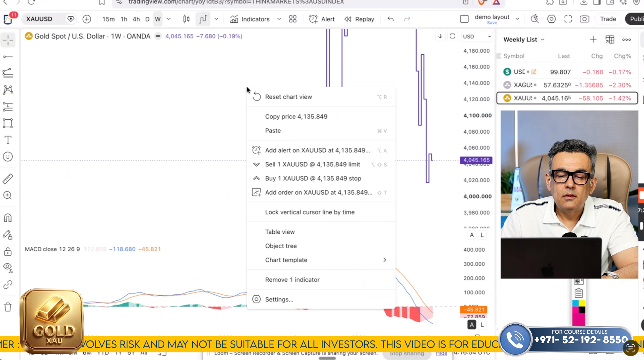Open the Chart template submenu
This screenshot has width=644, height=360.
321,260
